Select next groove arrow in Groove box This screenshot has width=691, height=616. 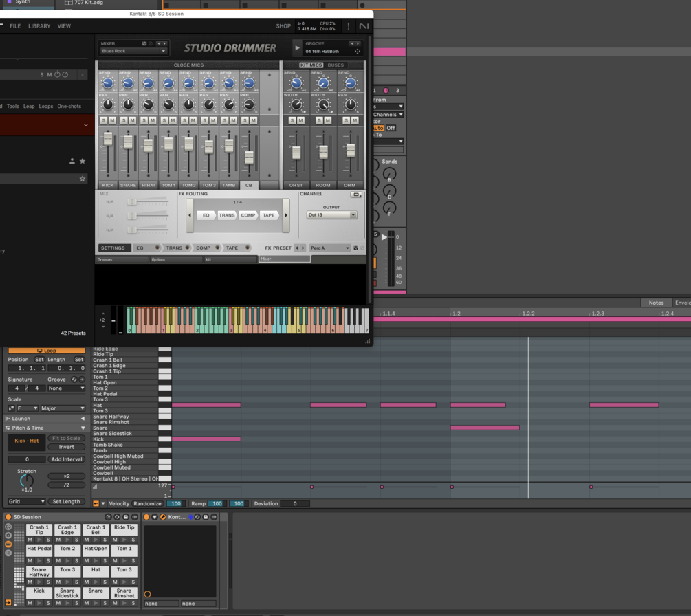coord(358,43)
